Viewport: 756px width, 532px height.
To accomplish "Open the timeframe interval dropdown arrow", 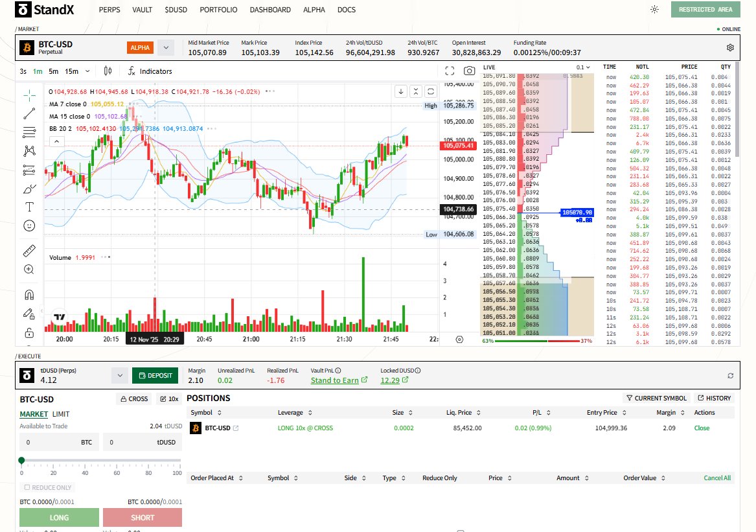I will click(87, 71).
